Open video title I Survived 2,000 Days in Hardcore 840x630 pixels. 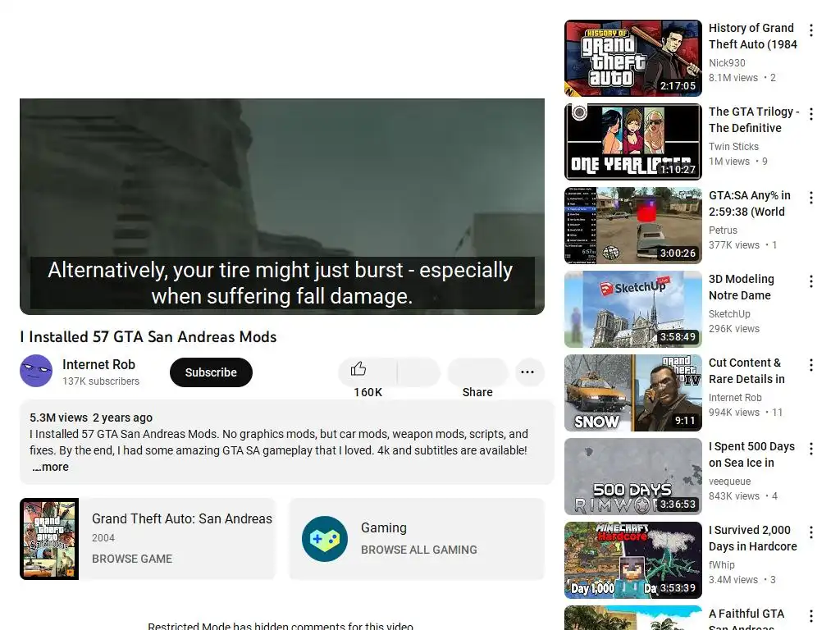(753, 538)
